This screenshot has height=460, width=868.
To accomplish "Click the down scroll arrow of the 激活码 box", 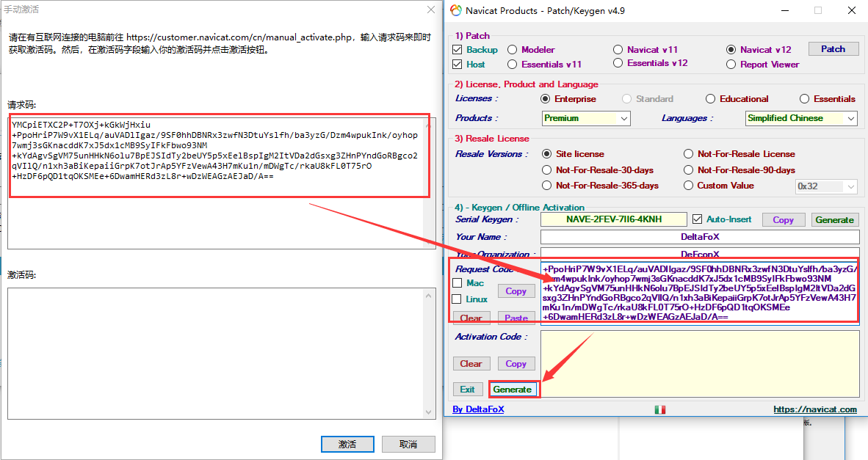I will pos(428,412).
